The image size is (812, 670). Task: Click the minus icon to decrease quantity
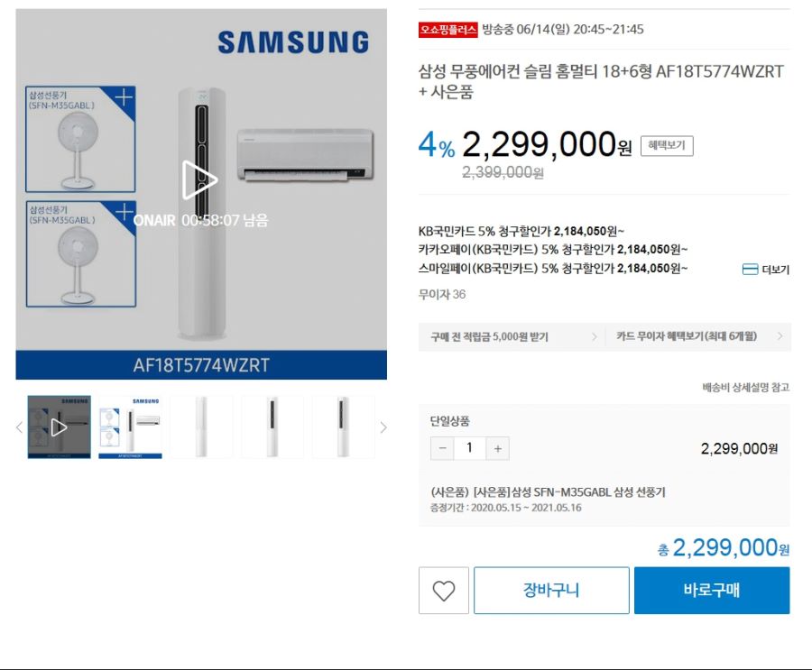tap(442, 448)
